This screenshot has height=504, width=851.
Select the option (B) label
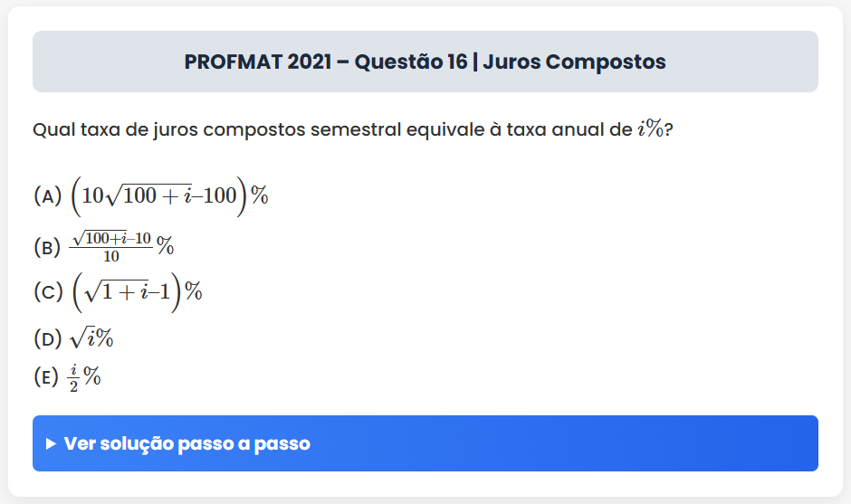[x=47, y=245]
